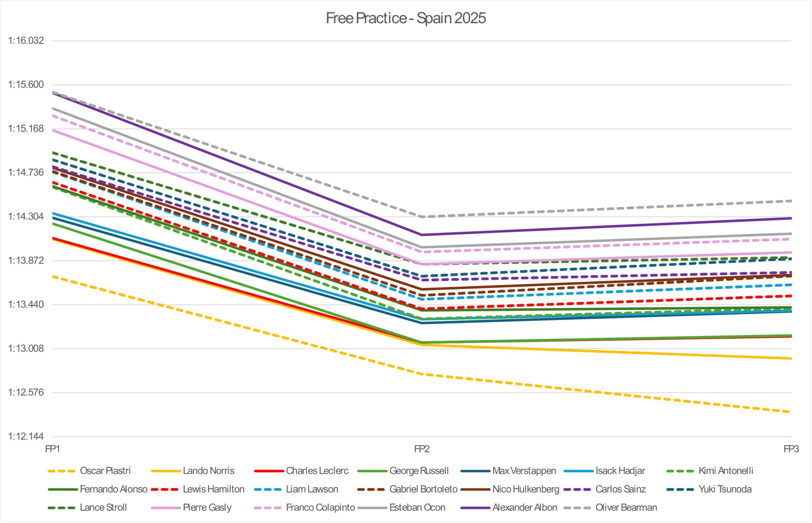Select the Oscar Piastri legend entry
This screenshot has height=523, width=812.
pos(105,471)
